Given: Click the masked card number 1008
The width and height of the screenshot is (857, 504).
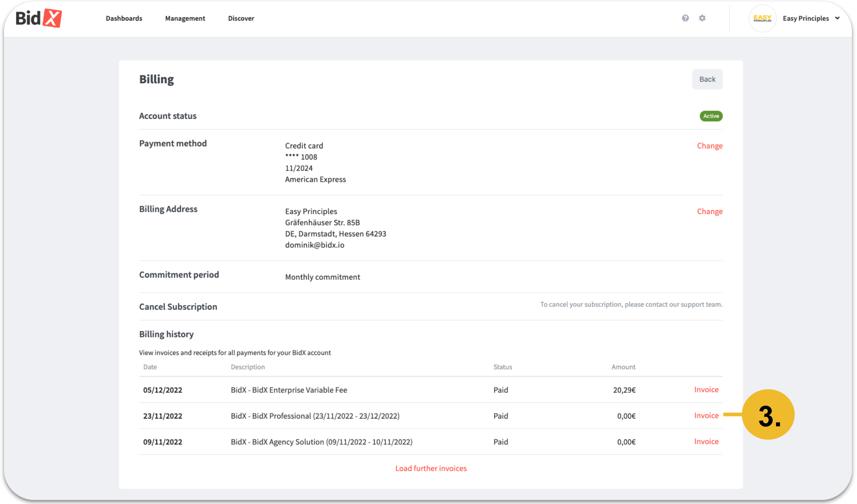Looking at the screenshot, I should point(301,157).
